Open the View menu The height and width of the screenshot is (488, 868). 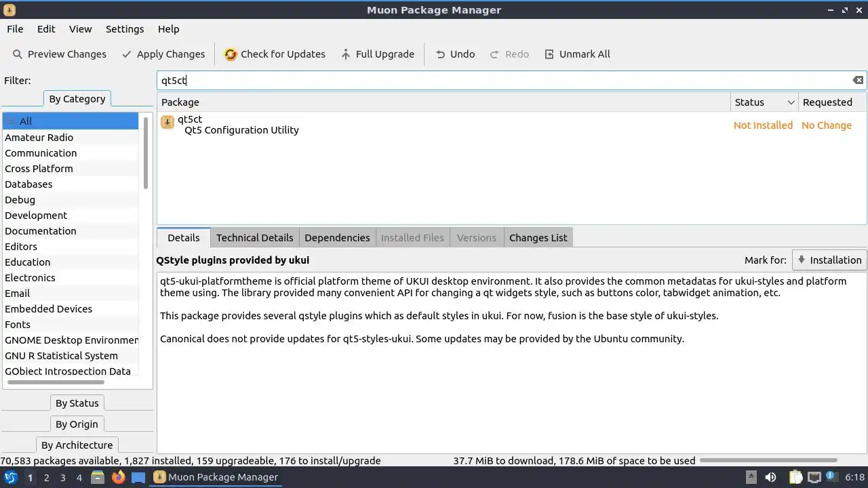(80, 29)
